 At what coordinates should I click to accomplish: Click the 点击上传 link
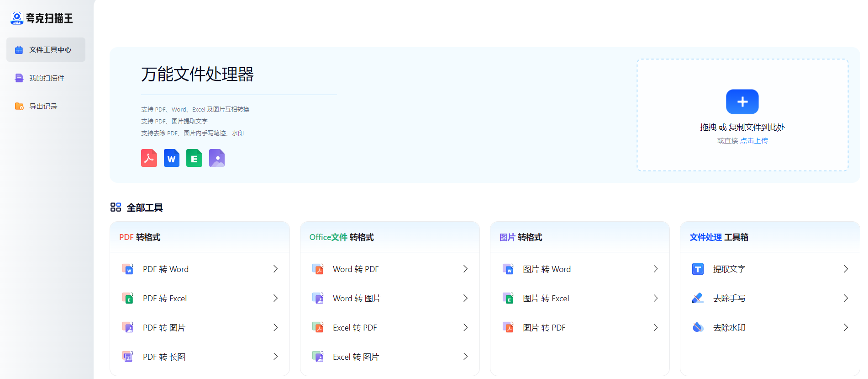coord(754,141)
